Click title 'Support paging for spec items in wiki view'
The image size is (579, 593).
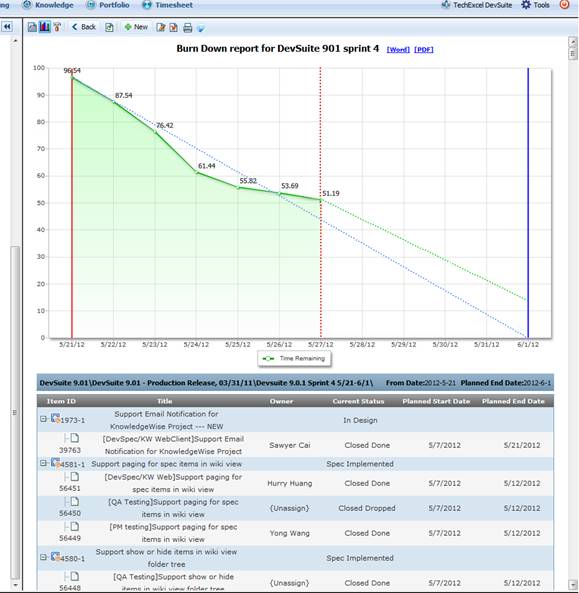pyautogui.click(x=166, y=464)
